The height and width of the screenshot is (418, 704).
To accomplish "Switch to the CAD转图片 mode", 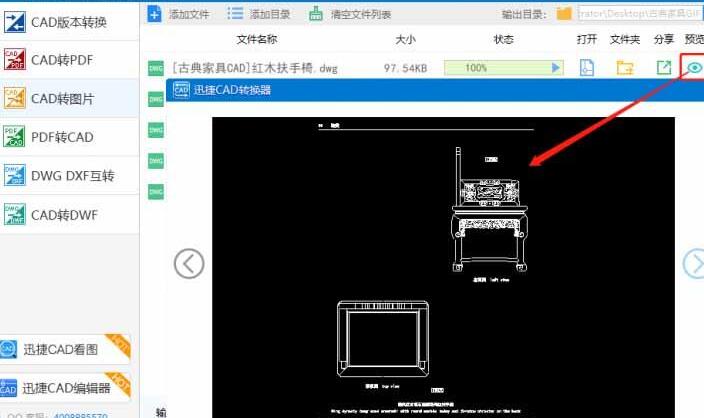I will pyautogui.click(x=69, y=98).
